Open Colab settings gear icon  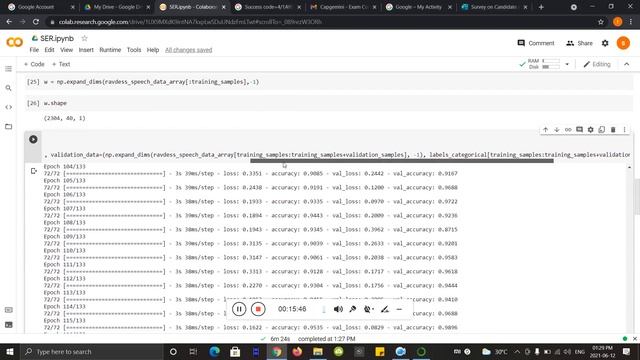point(605,43)
